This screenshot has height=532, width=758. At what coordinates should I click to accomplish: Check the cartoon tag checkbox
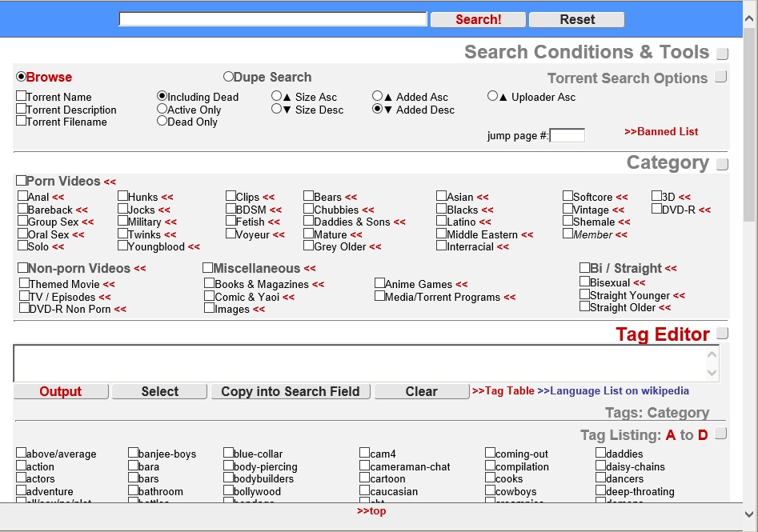point(365,478)
